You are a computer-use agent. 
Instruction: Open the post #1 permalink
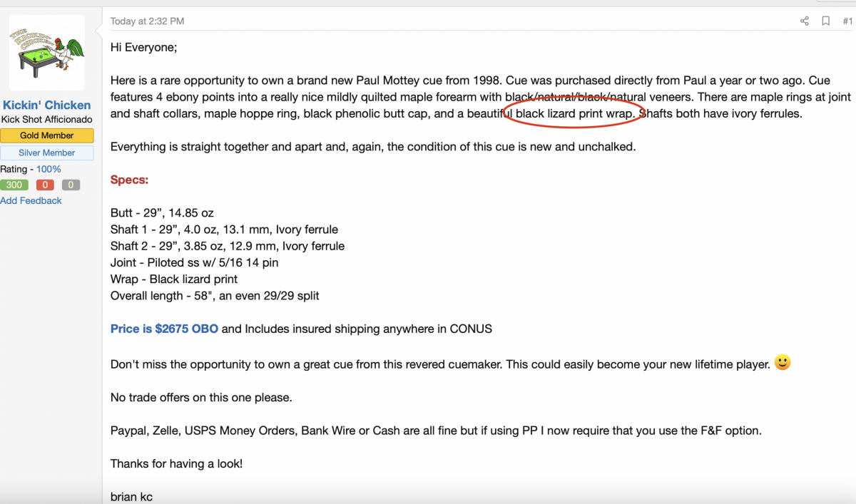click(x=847, y=21)
